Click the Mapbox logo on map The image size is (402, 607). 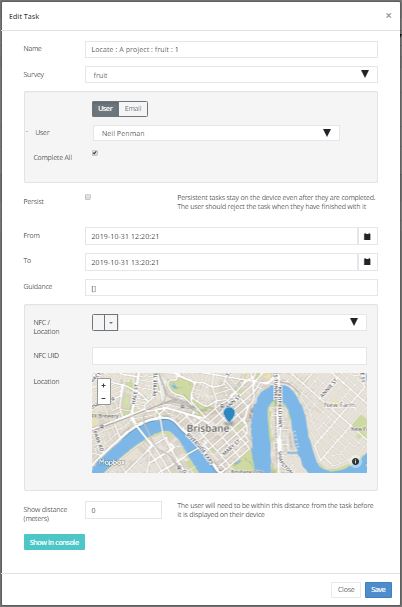[x=111, y=462]
